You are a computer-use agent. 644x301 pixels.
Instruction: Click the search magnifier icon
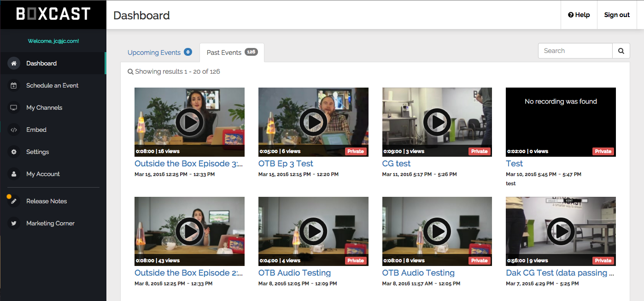click(621, 51)
